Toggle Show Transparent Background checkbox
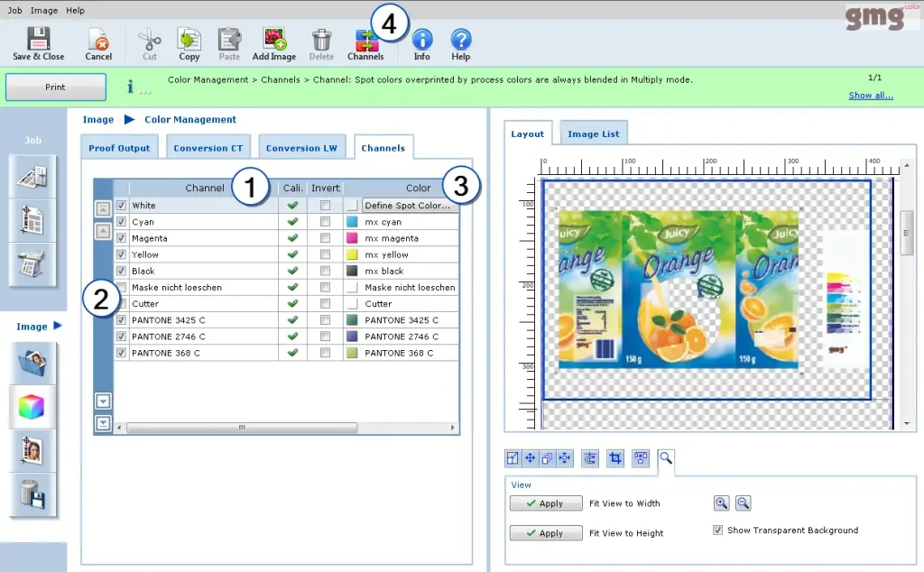 click(x=717, y=530)
